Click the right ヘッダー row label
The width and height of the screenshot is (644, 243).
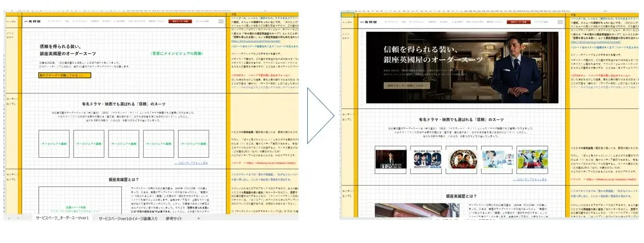click(347, 22)
